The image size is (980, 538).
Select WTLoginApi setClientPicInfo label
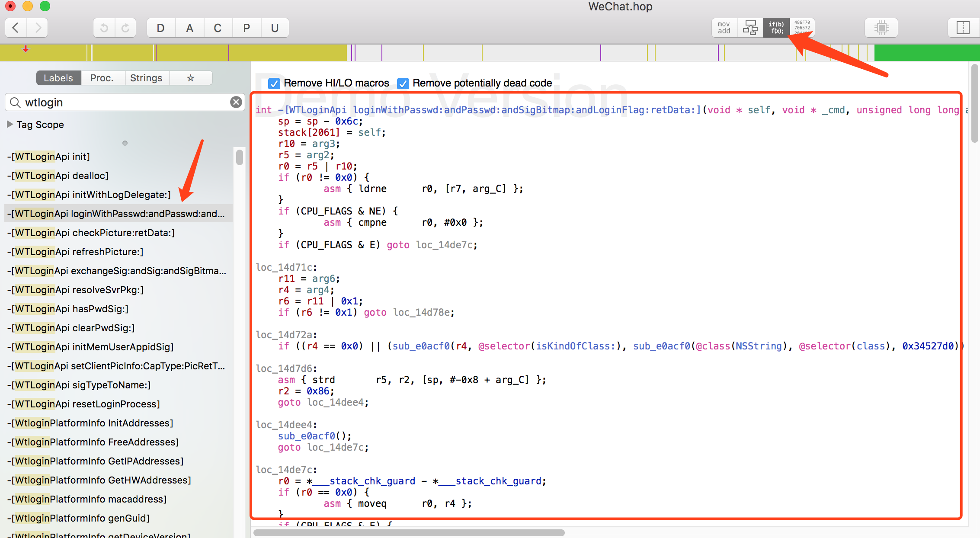[118, 366]
